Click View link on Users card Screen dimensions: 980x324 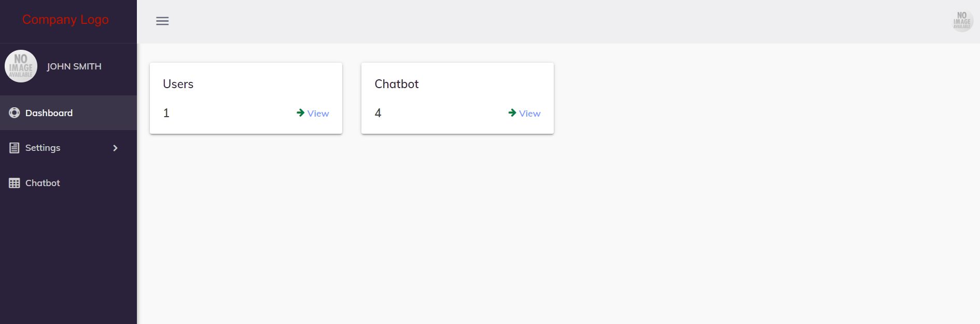click(x=318, y=114)
